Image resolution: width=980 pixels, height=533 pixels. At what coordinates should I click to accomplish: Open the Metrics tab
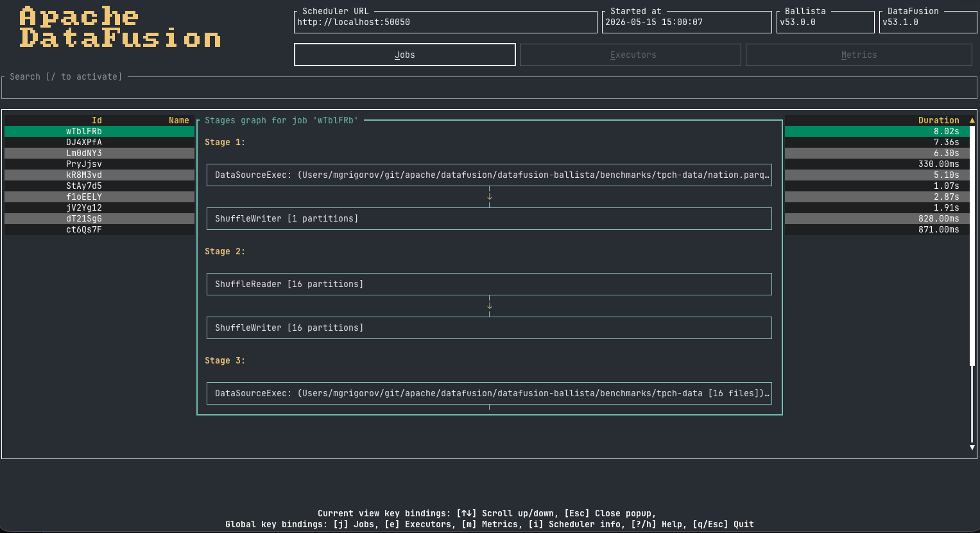pyautogui.click(x=859, y=55)
